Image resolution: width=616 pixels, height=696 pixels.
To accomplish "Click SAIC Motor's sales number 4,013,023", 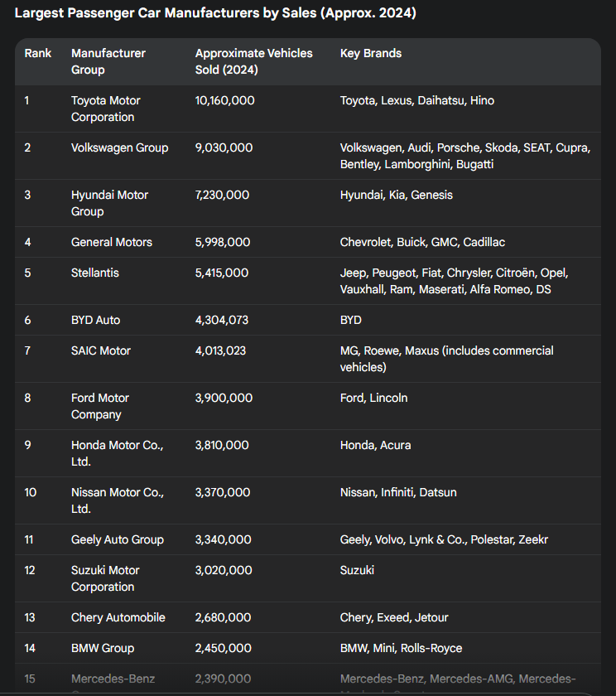I will [x=220, y=350].
